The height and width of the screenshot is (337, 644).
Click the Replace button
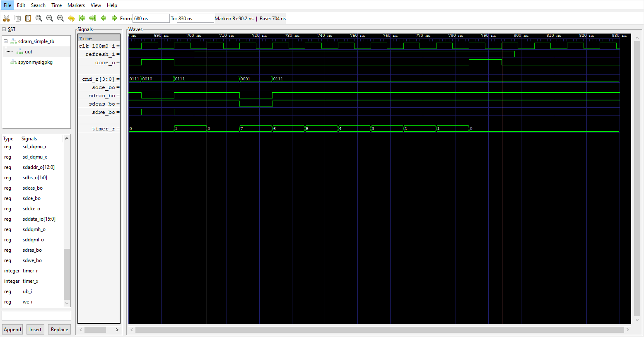(x=59, y=329)
